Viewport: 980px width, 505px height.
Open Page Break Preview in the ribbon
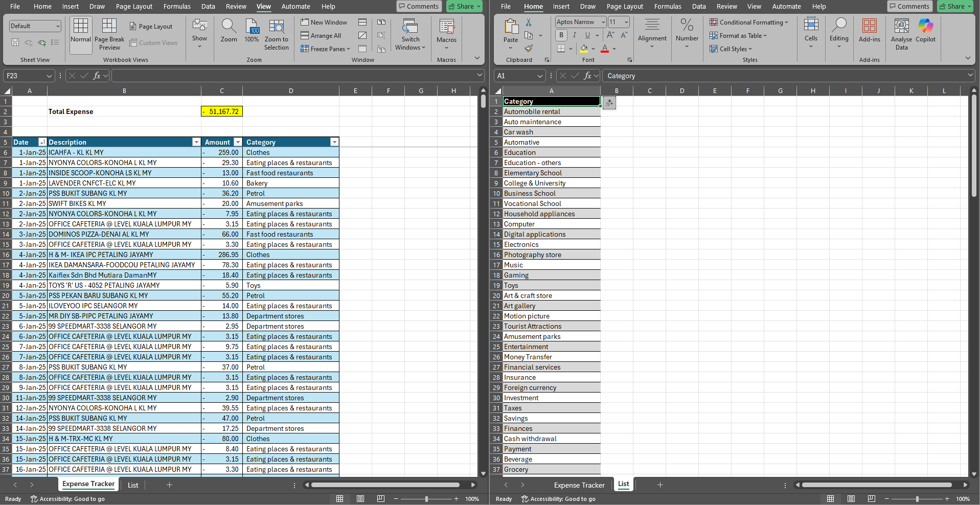pos(109,35)
